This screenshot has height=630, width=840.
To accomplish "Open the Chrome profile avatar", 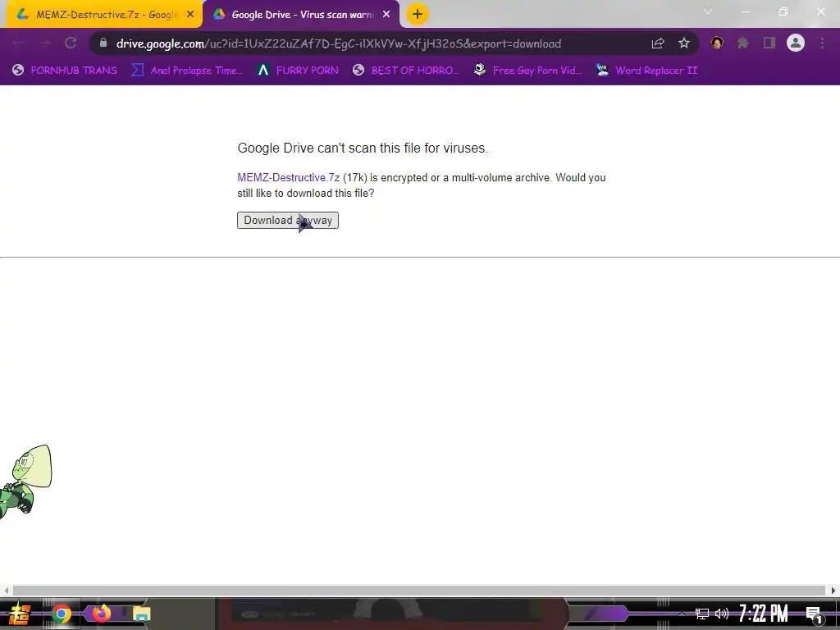I will (x=796, y=43).
